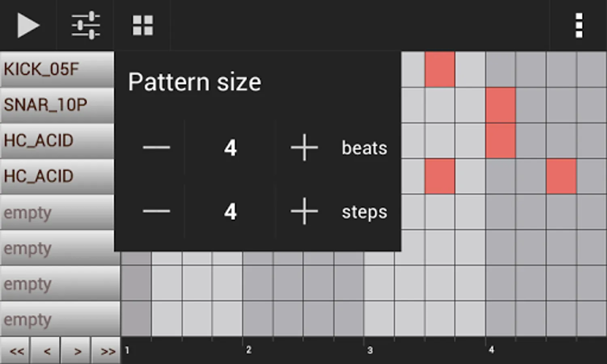
Task: Decrease the beats count
Action: (157, 148)
